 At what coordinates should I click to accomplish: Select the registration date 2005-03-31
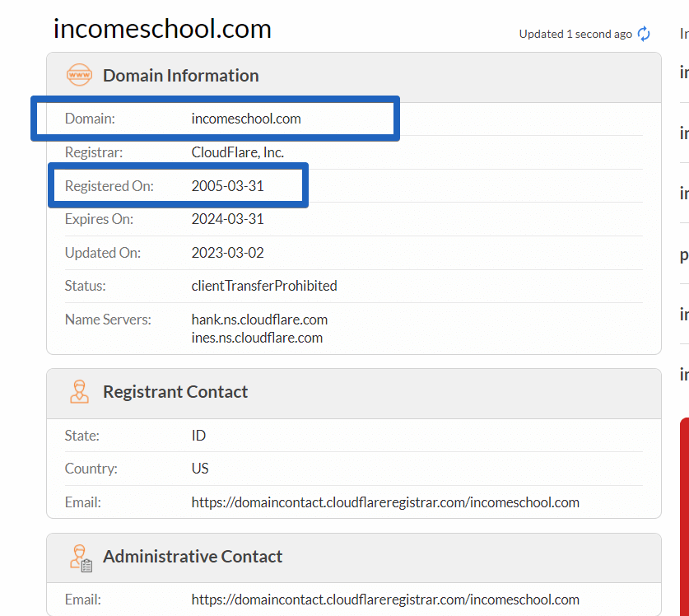tap(228, 186)
